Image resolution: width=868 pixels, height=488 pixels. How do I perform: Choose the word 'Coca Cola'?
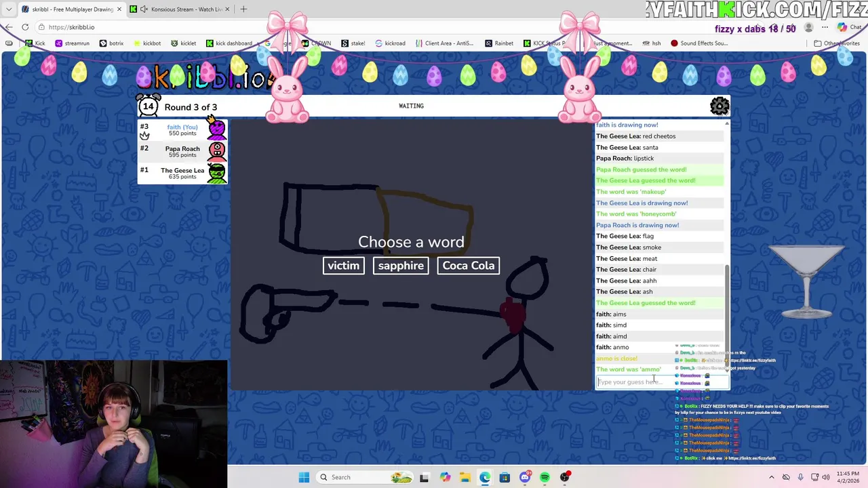469,266
